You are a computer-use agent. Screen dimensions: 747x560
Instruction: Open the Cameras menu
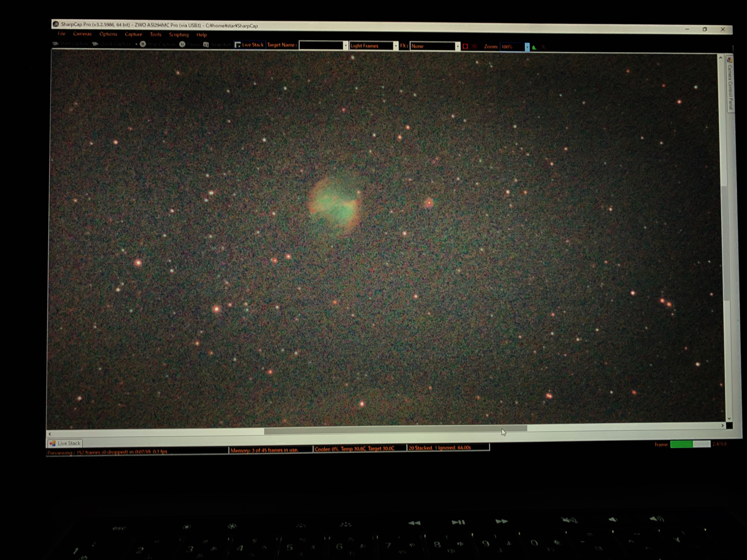[x=82, y=34]
